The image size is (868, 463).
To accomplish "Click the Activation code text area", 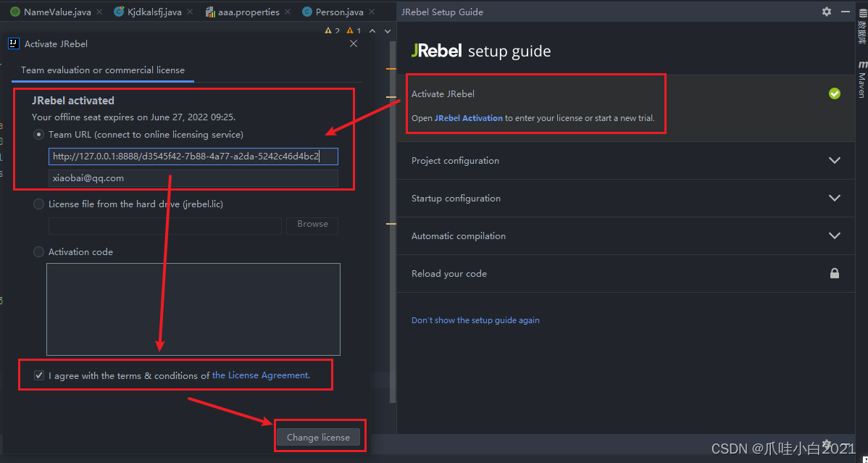I will pyautogui.click(x=193, y=309).
